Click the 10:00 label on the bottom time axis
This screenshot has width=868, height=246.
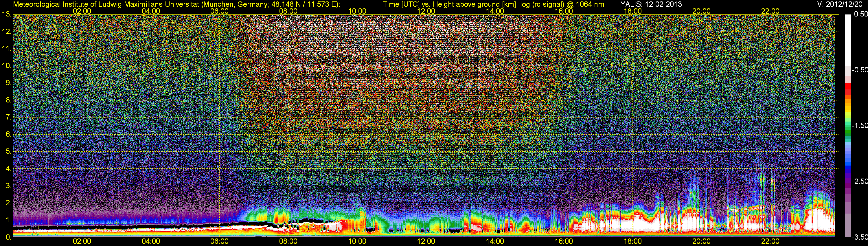coord(357,241)
